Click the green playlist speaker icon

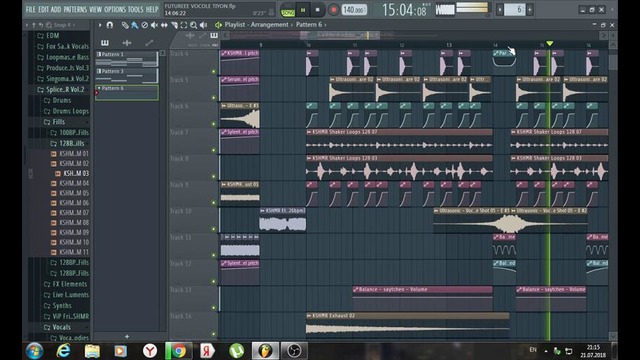pyautogui.click(x=218, y=25)
